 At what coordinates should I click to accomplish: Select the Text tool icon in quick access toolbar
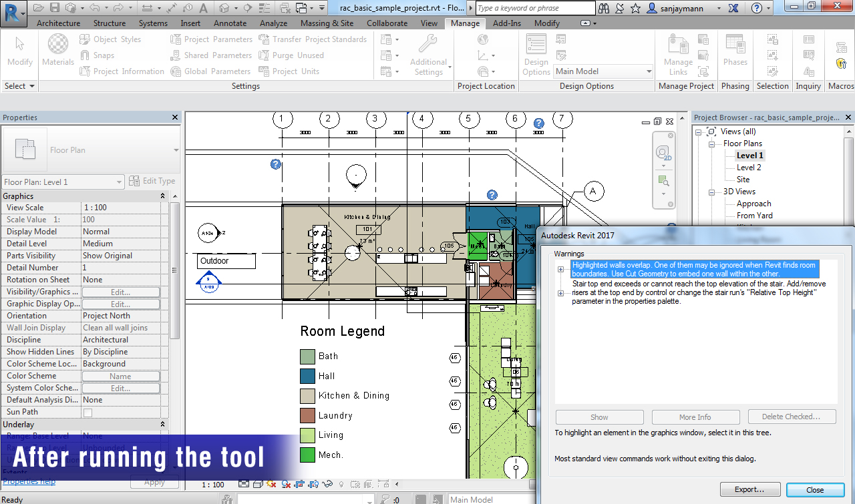(x=204, y=8)
